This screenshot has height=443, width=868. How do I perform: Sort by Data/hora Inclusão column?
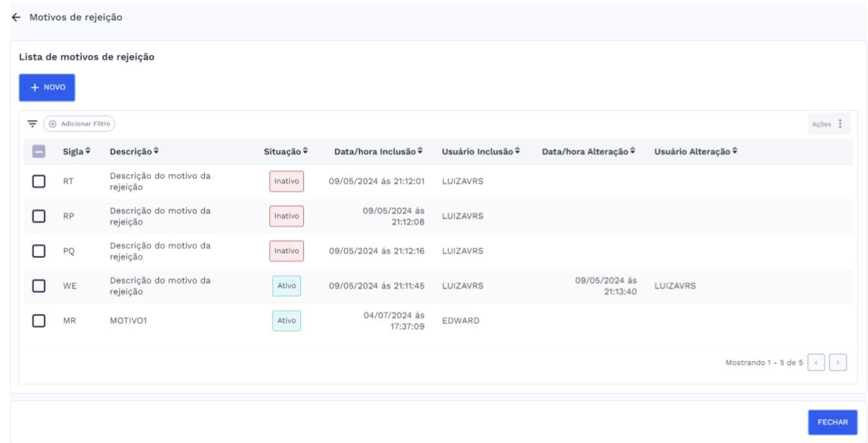tap(421, 152)
